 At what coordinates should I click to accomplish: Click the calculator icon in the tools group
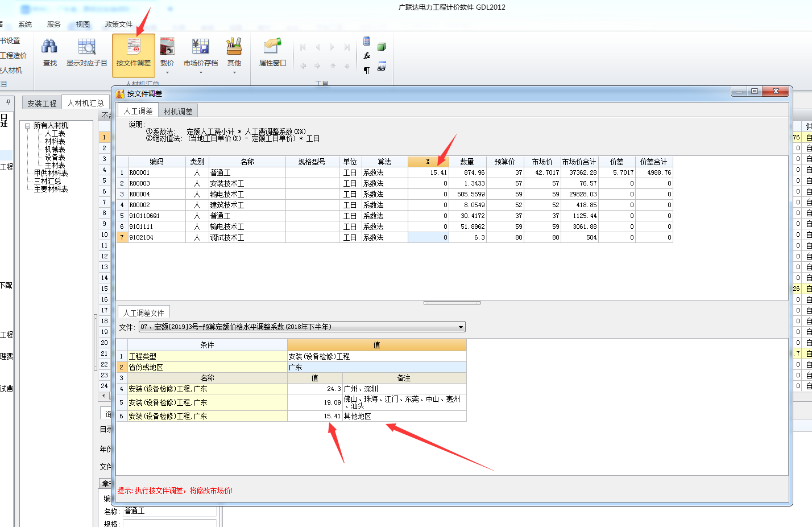coord(367,41)
